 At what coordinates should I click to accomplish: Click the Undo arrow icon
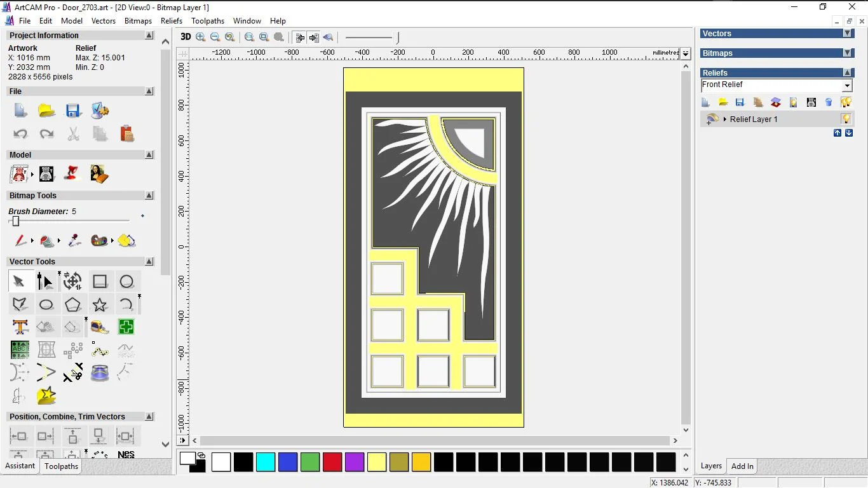click(x=20, y=134)
